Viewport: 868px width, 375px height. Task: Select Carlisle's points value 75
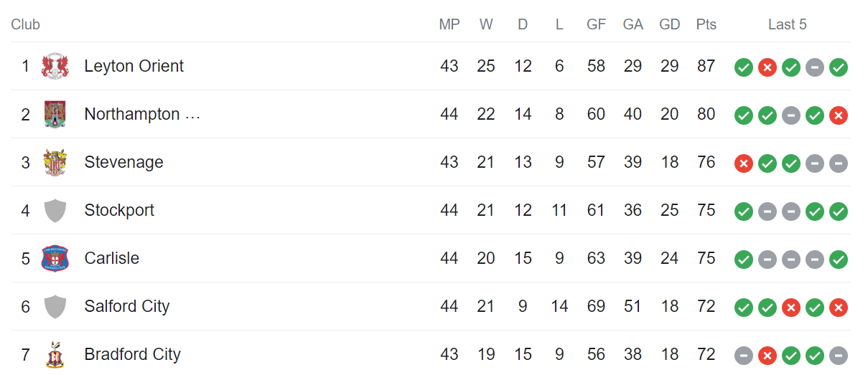pyautogui.click(x=706, y=258)
